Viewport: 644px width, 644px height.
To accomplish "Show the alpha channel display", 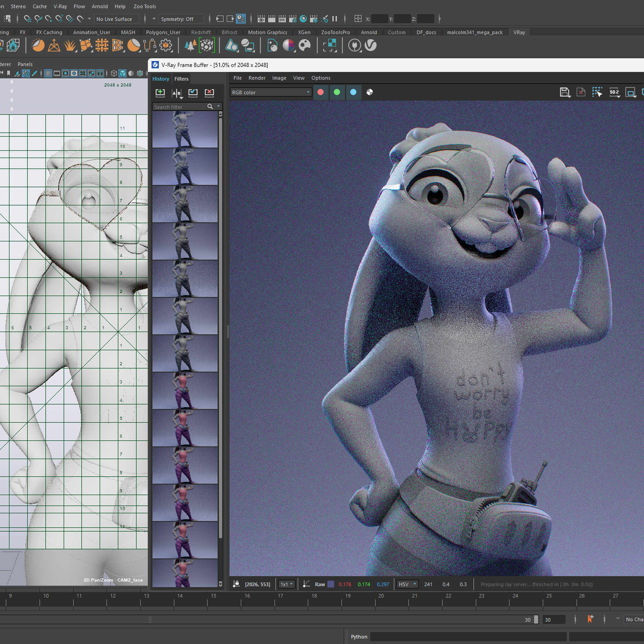I will [x=369, y=92].
